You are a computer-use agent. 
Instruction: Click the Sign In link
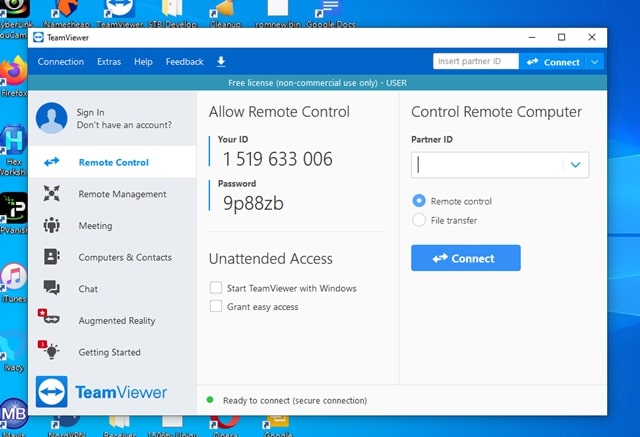pyautogui.click(x=90, y=112)
